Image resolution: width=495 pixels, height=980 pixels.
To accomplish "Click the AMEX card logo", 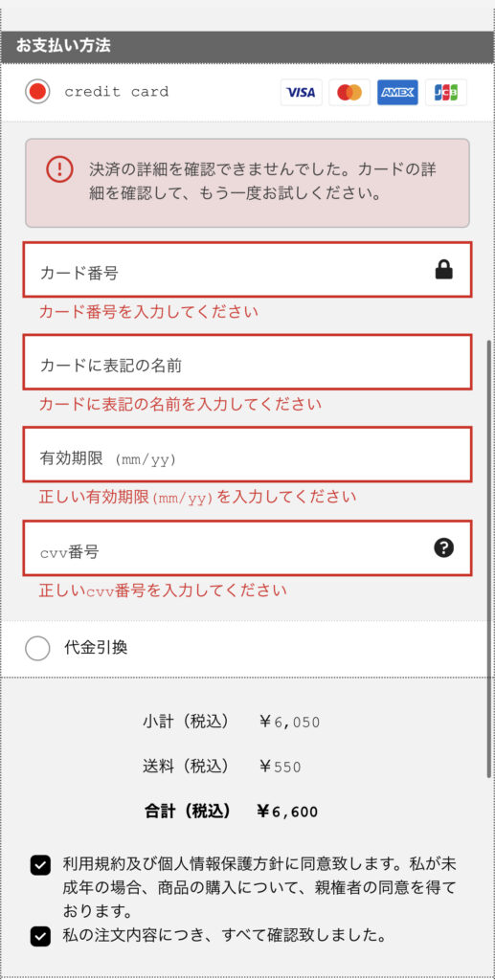I will click(x=397, y=93).
